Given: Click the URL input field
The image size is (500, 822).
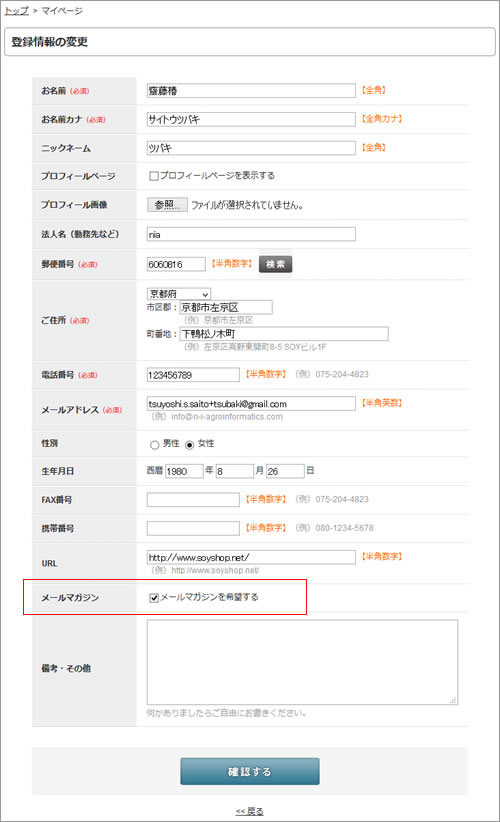Looking at the screenshot, I should click(x=251, y=557).
